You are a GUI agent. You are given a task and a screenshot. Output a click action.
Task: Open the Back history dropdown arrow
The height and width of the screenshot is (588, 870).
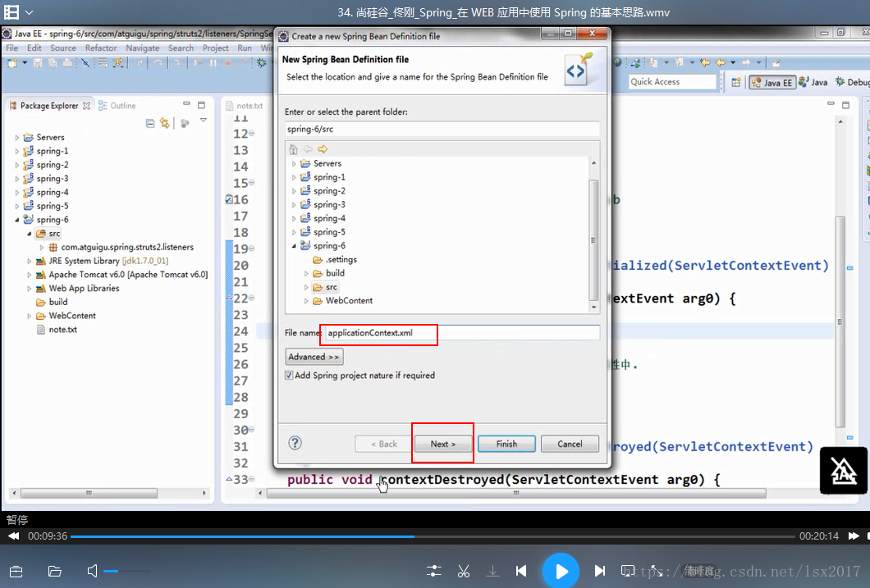coord(733,62)
